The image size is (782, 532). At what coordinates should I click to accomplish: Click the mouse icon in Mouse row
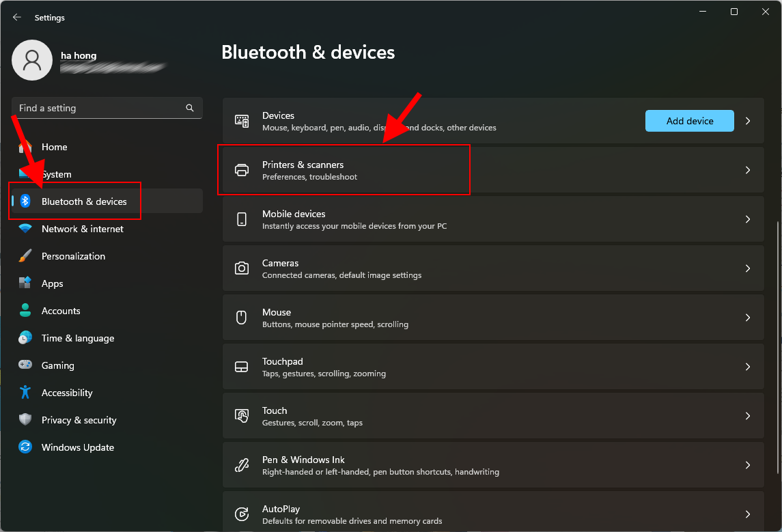(242, 318)
